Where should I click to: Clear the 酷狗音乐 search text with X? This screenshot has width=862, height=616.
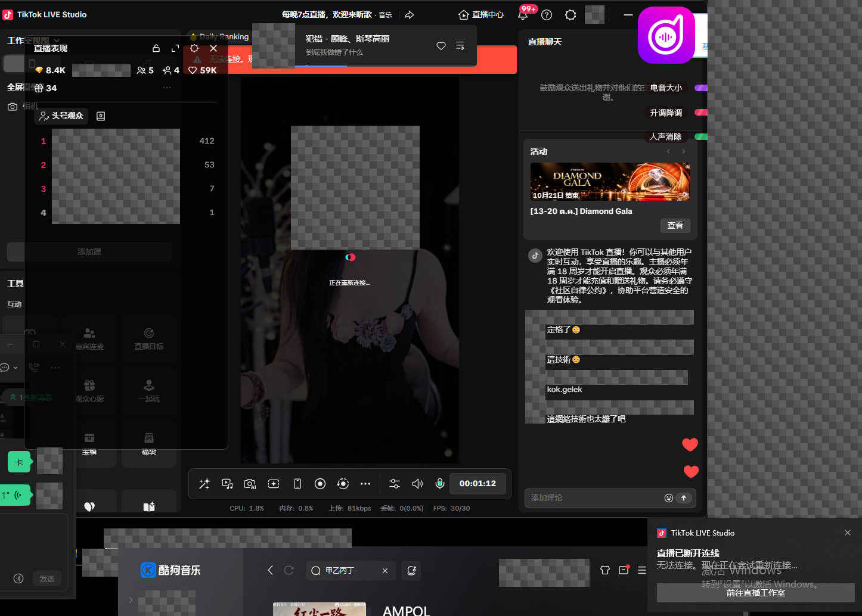coord(385,571)
